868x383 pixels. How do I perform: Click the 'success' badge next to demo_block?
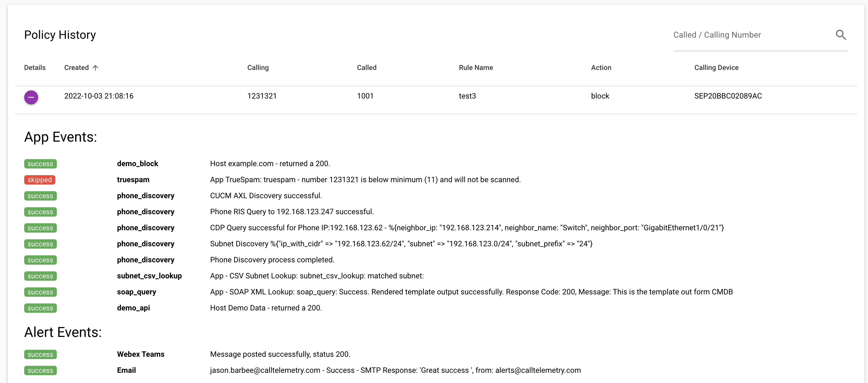coord(40,164)
